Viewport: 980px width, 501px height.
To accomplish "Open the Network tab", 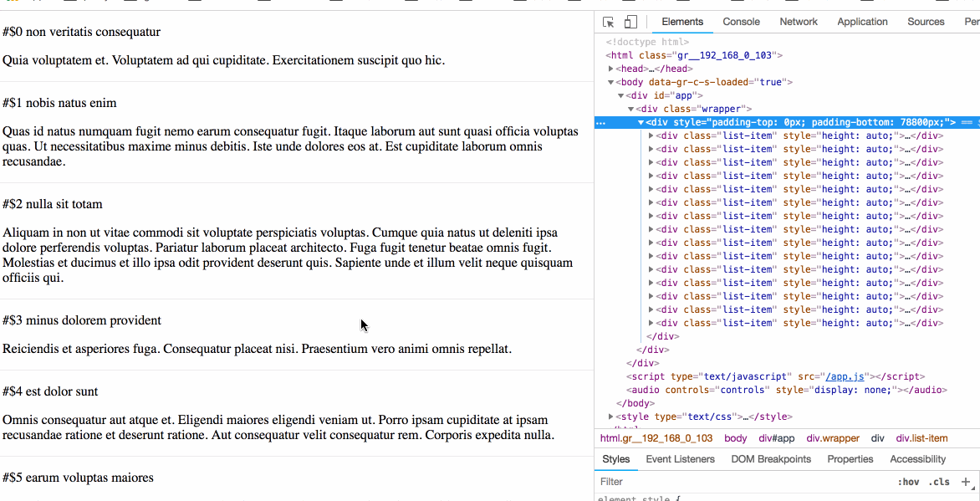I will click(799, 22).
